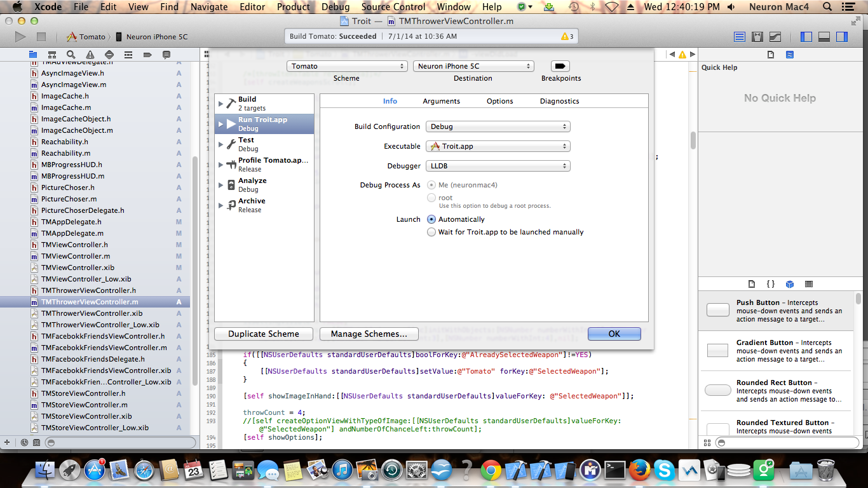
Task: Open the Debugger LLDB dropdown
Action: (x=498, y=166)
